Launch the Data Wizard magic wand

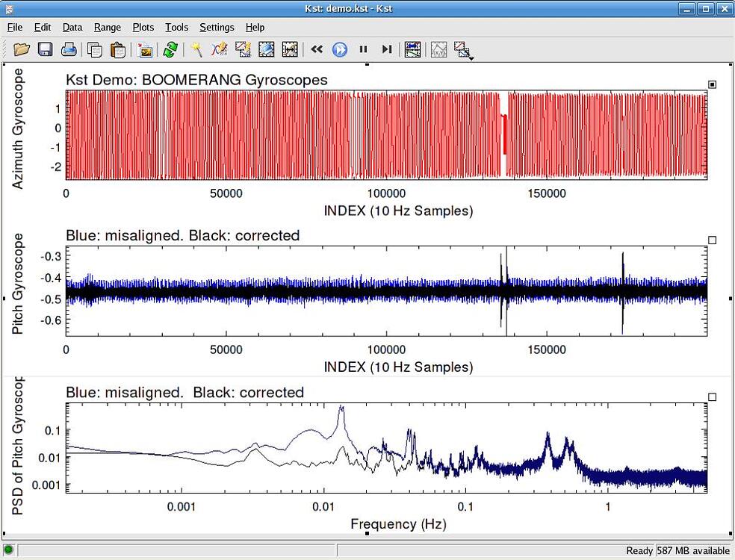[196, 49]
